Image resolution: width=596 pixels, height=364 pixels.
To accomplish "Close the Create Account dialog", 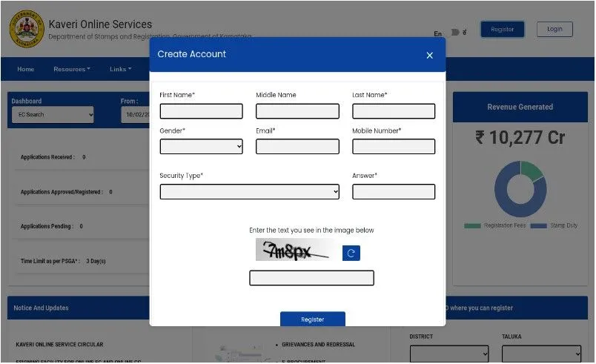I will coord(429,56).
